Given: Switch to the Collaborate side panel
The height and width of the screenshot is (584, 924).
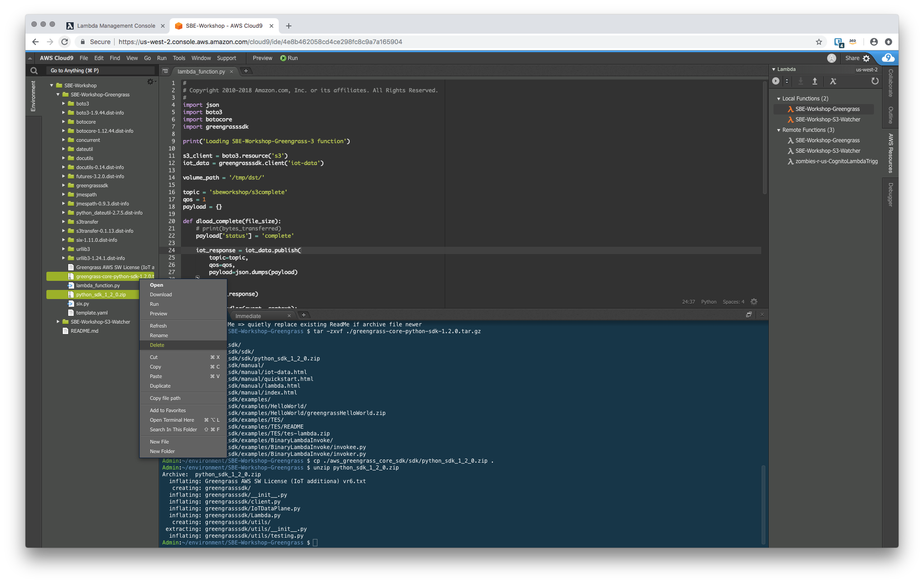Looking at the screenshot, I should pyautogui.click(x=891, y=83).
